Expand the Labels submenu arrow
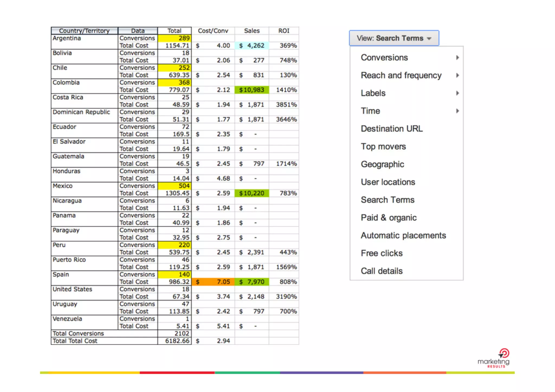This screenshot has height=392, width=555. click(457, 93)
